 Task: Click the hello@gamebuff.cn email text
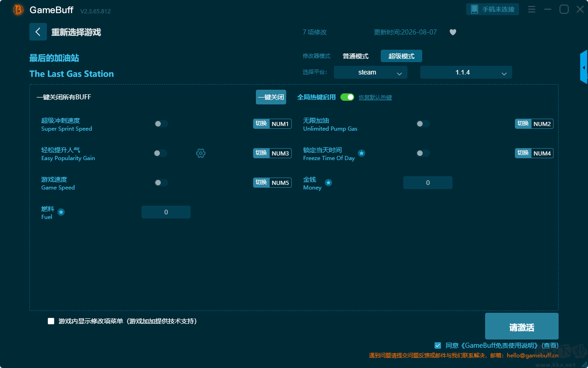click(x=533, y=355)
